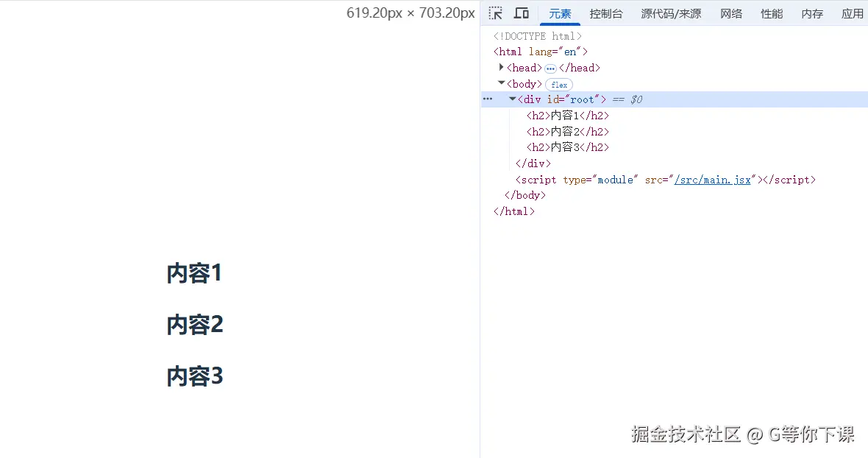The image size is (868, 458).
Task: Activate the inspect element picker icon
Action: [x=496, y=13]
